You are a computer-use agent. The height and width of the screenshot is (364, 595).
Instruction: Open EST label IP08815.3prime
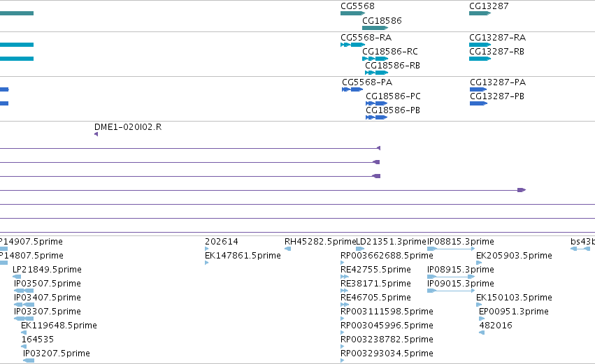pyautogui.click(x=461, y=242)
